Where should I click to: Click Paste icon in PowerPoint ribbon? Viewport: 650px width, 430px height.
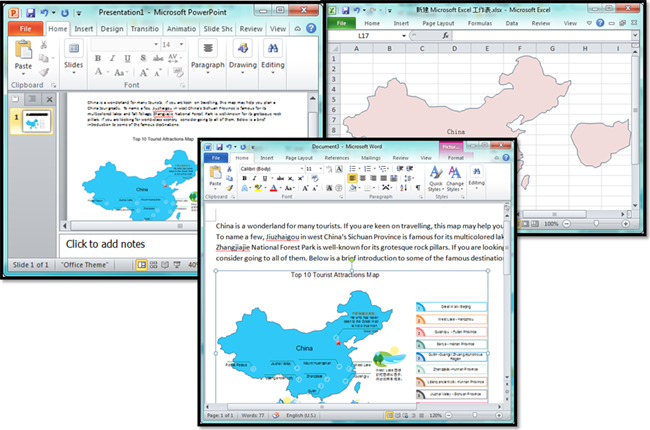(x=23, y=50)
